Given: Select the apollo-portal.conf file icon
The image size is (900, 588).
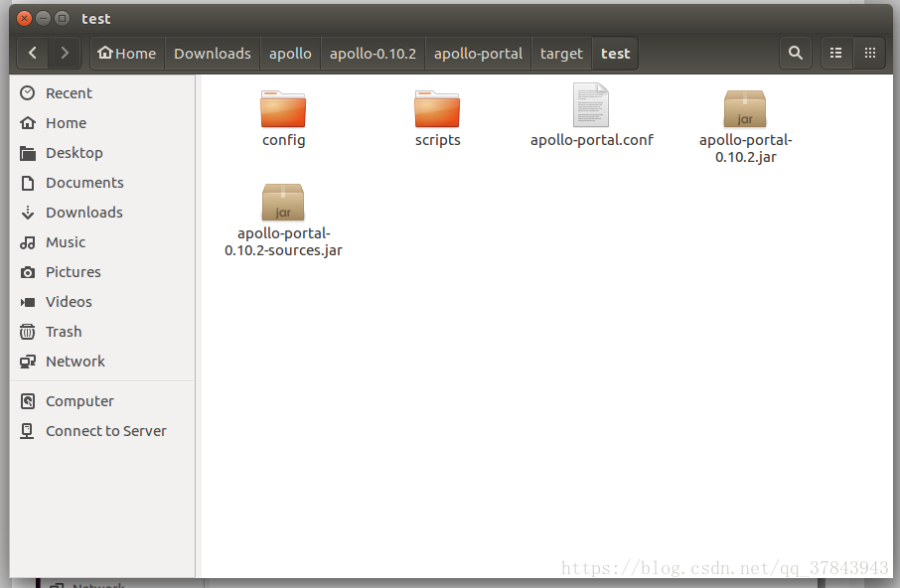Looking at the screenshot, I should pos(591,105).
